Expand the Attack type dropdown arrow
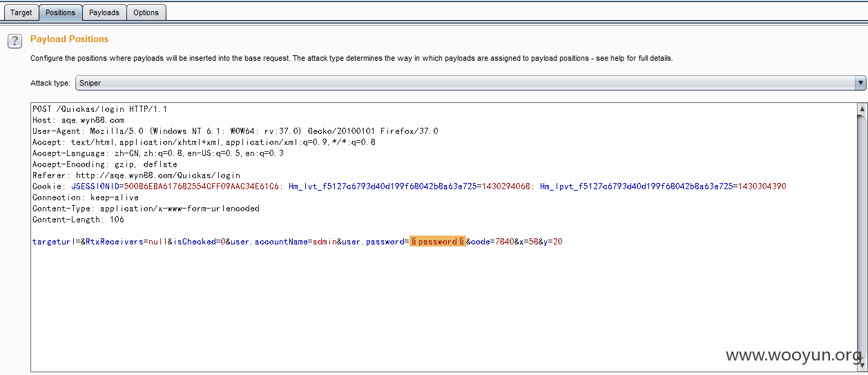The width and height of the screenshot is (868, 375). [x=860, y=83]
